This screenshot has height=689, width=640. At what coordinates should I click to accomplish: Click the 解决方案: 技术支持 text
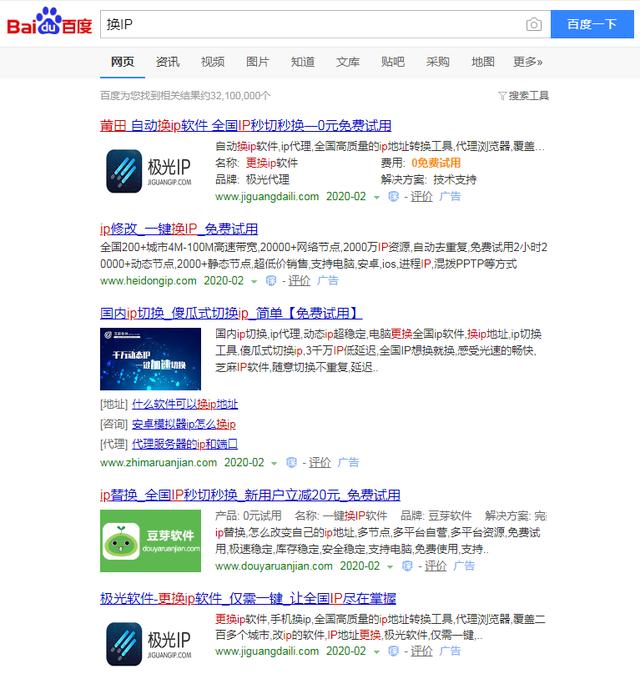pyautogui.click(x=428, y=179)
